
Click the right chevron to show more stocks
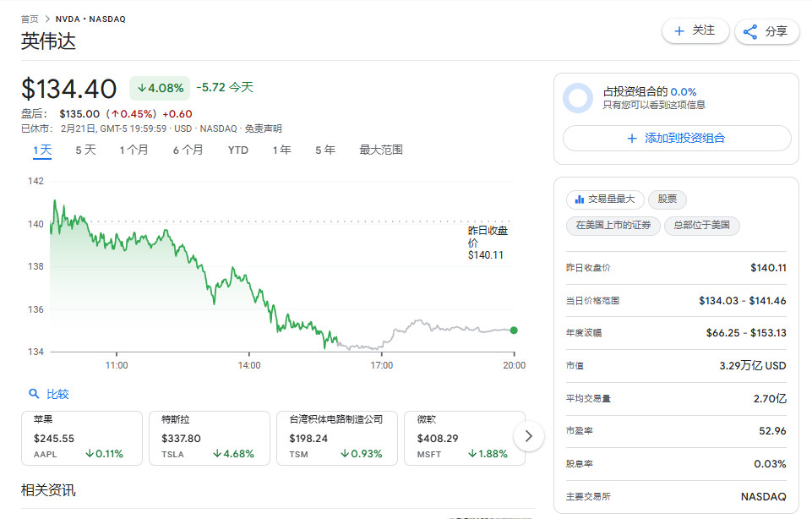(528, 436)
